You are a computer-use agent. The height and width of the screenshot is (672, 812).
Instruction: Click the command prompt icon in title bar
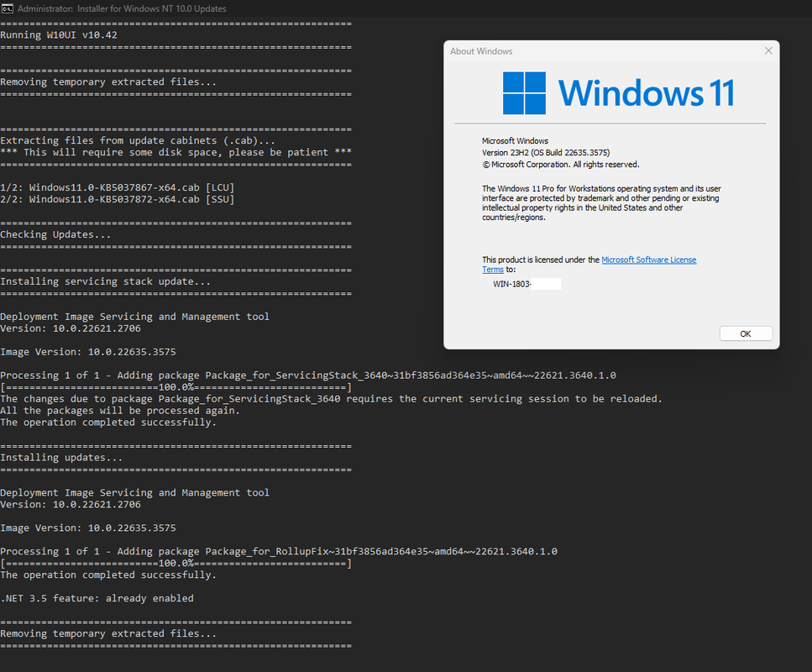(x=7, y=8)
